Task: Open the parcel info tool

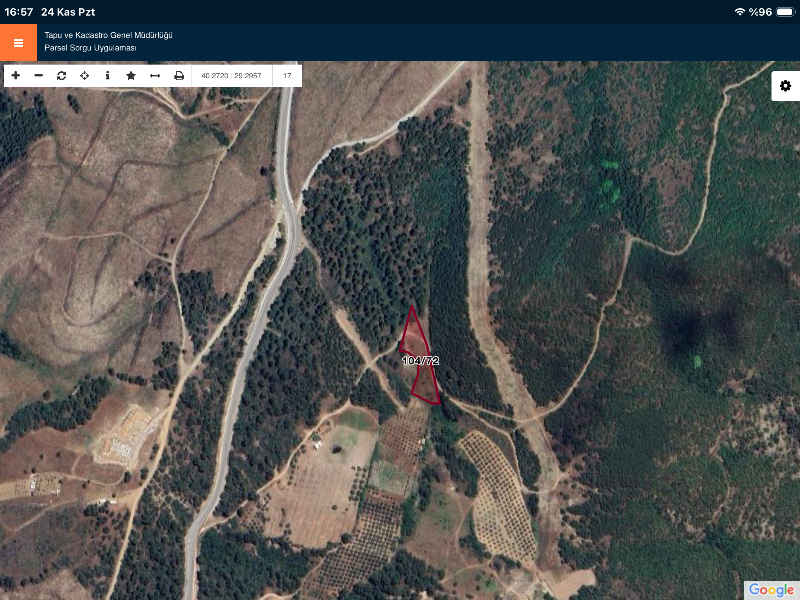Action: 108,75
